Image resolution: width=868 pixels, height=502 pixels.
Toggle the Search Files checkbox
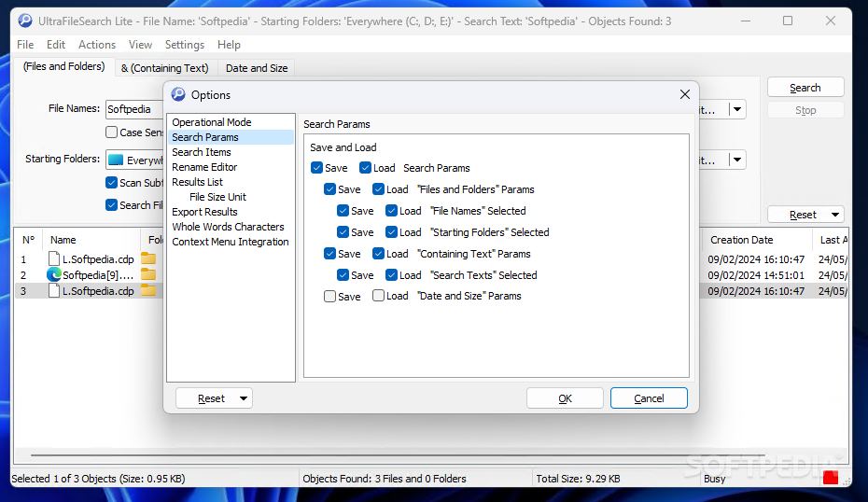click(111, 204)
